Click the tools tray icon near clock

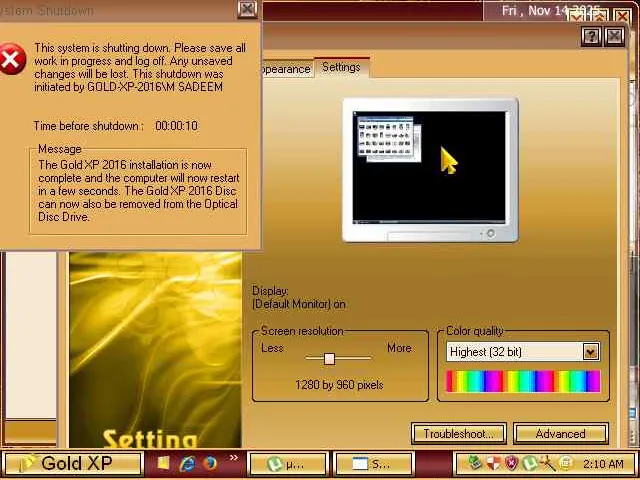[548, 463]
